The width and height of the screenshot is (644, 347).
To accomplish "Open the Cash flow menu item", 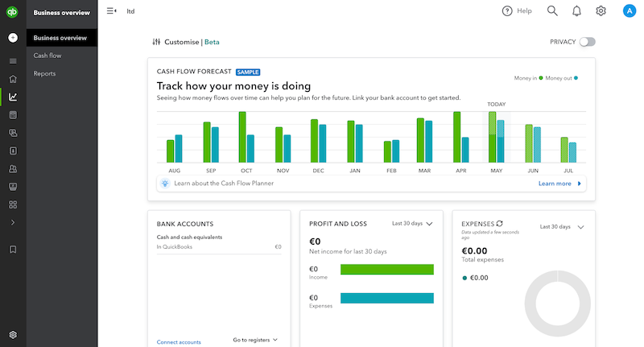I will (47, 56).
